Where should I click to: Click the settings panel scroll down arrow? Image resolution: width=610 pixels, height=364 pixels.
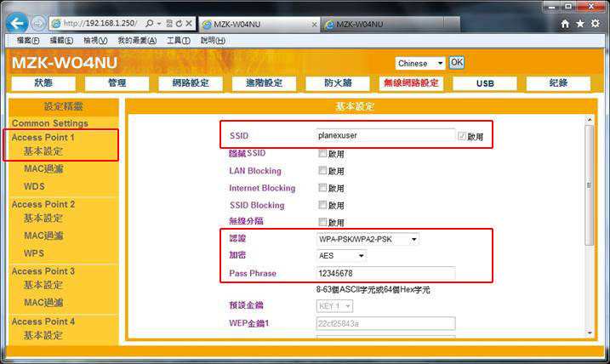590,333
